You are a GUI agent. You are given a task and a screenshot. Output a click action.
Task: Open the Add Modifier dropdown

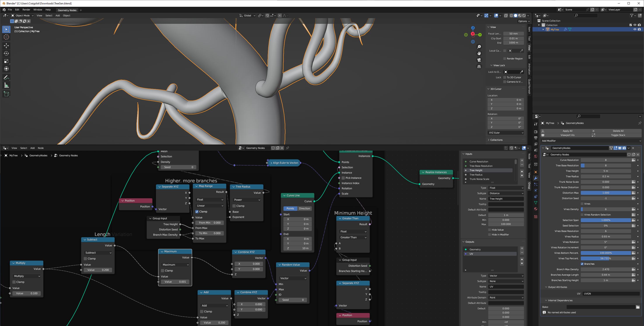click(x=591, y=141)
